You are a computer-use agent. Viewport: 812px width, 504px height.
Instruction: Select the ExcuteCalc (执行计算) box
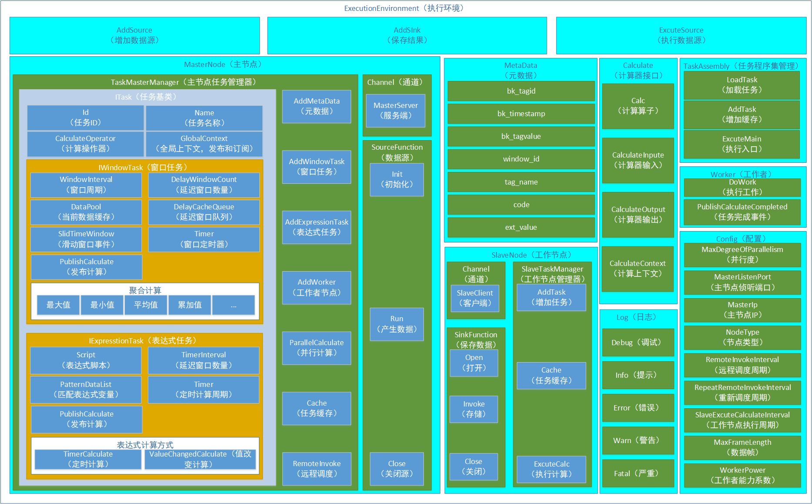pyautogui.click(x=551, y=469)
